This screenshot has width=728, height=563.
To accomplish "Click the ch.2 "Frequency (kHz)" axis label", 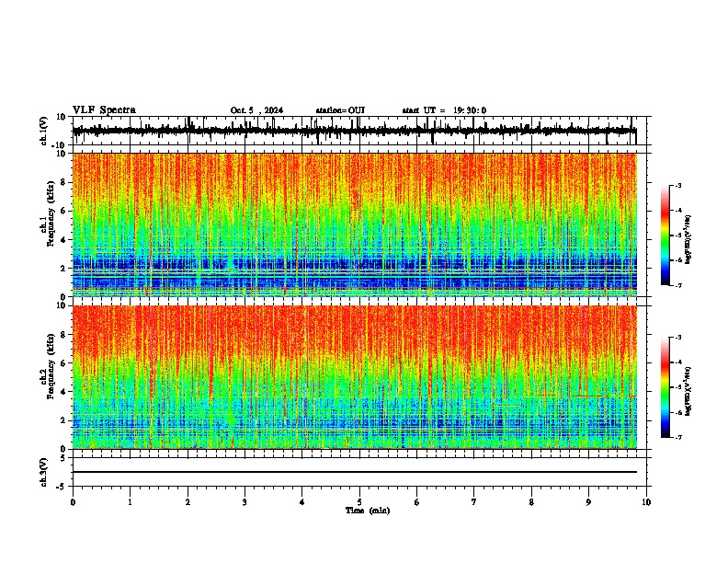I will point(51,366).
